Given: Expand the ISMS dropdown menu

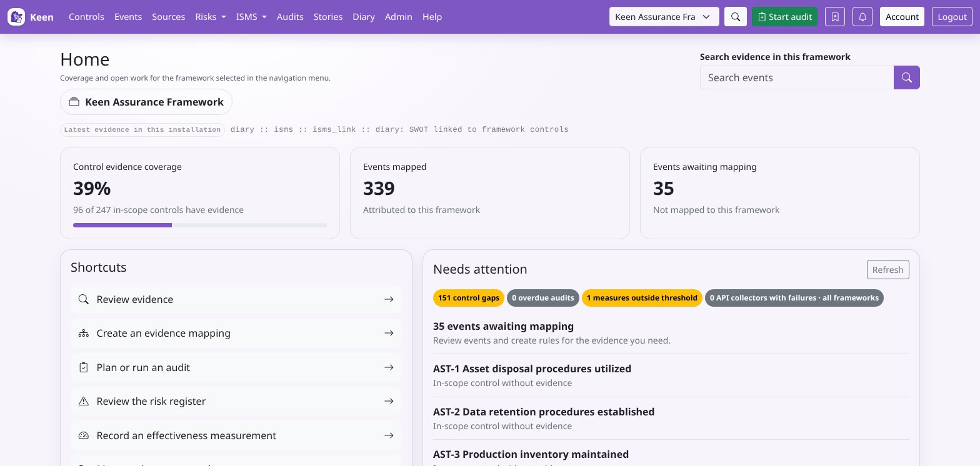Looking at the screenshot, I should [251, 17].
